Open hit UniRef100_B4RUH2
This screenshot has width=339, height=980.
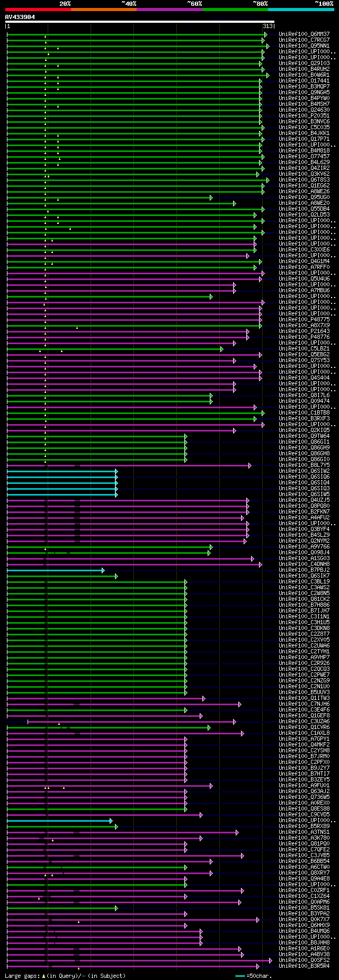(x=304, y=69)
